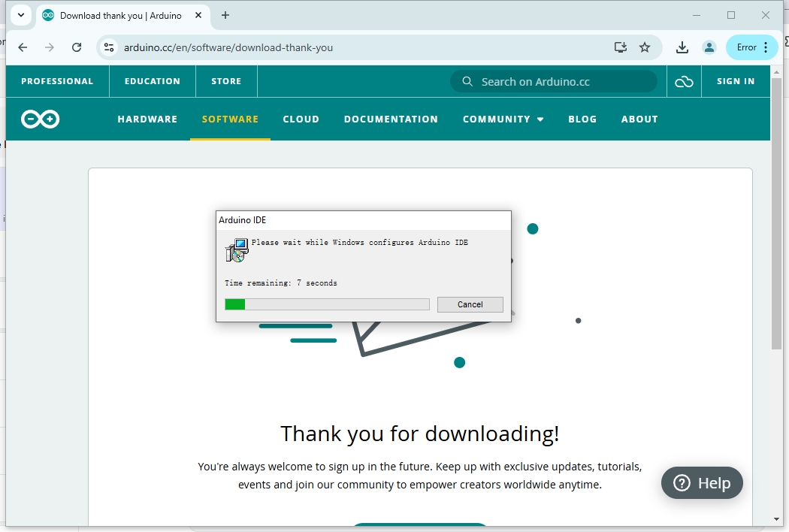The image size is (789, 532).
Task: Open the Professional section
Action: (x=57, y=81)
